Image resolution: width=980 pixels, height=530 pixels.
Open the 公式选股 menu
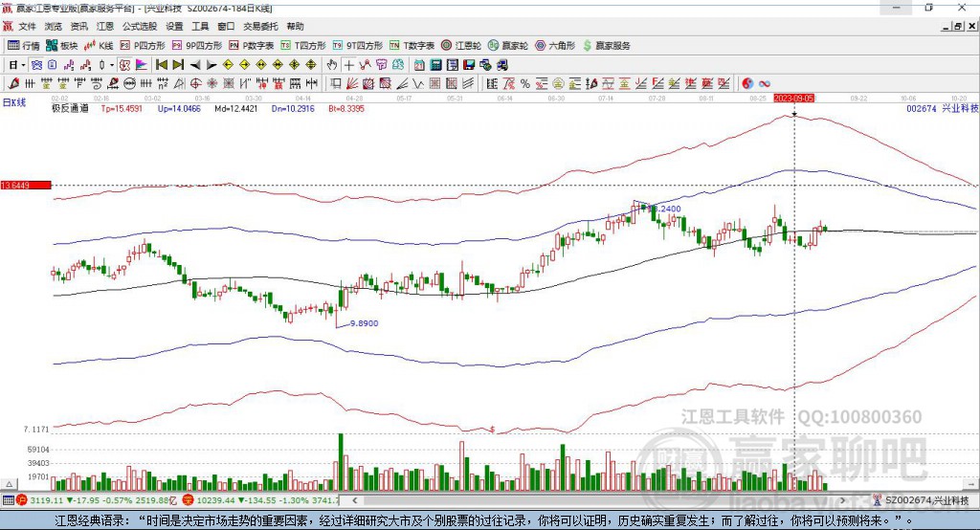[x=140, y=26]
